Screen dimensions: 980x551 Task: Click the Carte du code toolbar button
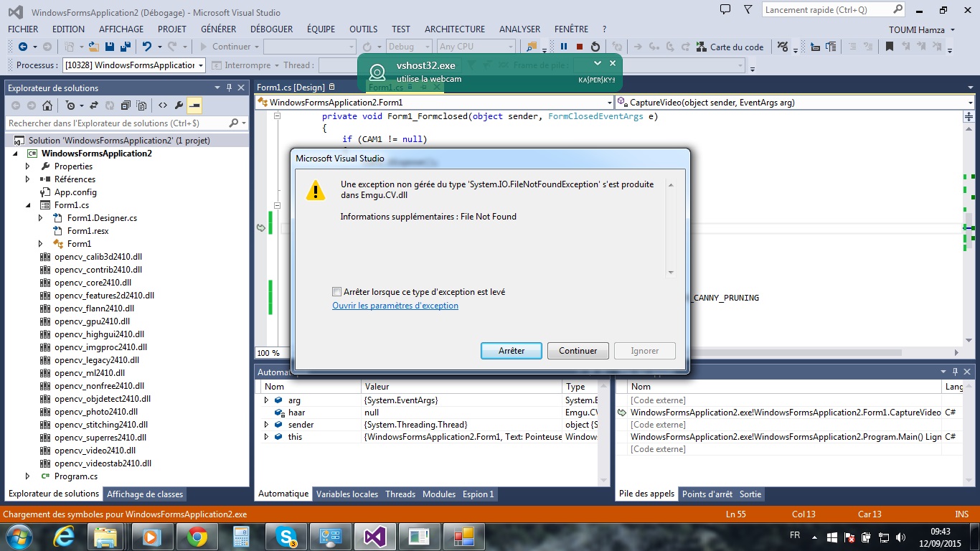[x=730, y=47]
